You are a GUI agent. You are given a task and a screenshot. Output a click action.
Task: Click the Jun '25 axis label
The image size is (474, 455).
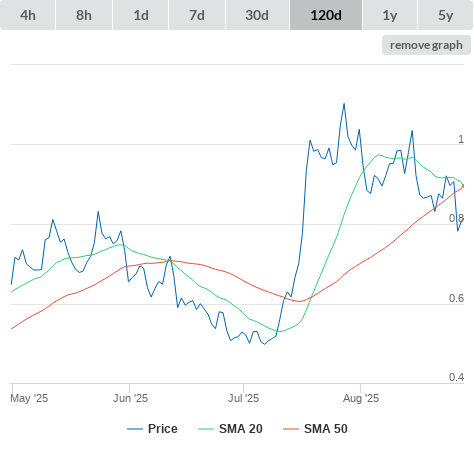click(130, 398)
